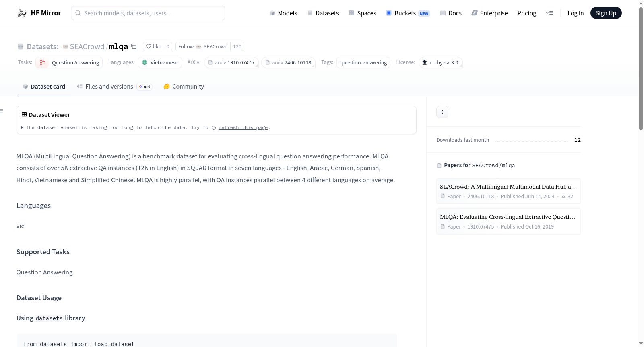Copy the dataset name mlqa icon

tap(134, 46)
